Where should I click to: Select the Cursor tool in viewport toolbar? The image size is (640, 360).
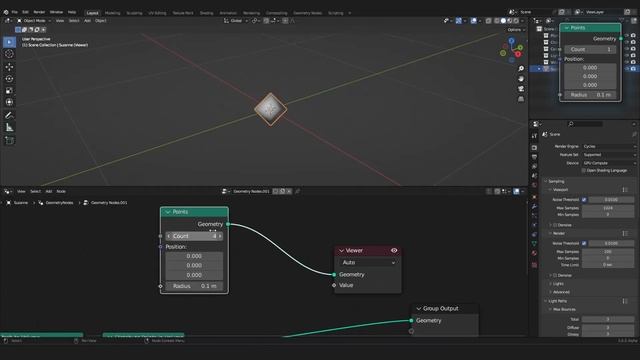point(9,54)
